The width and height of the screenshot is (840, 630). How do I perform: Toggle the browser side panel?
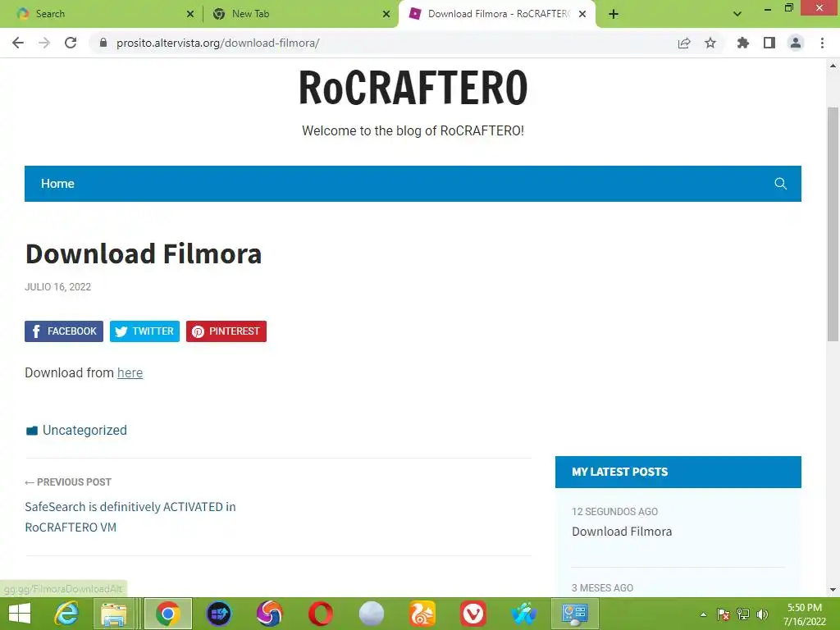coord(769,43)
